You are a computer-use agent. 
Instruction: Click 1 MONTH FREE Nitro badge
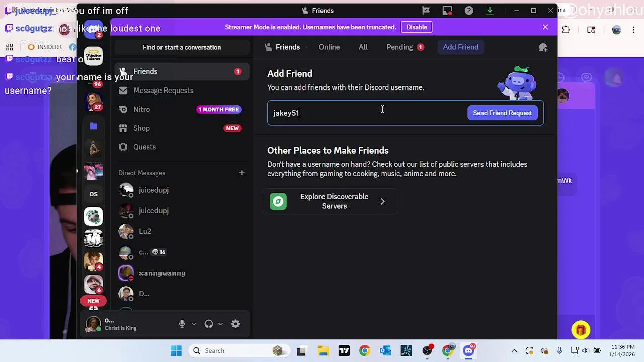point(219,109)
